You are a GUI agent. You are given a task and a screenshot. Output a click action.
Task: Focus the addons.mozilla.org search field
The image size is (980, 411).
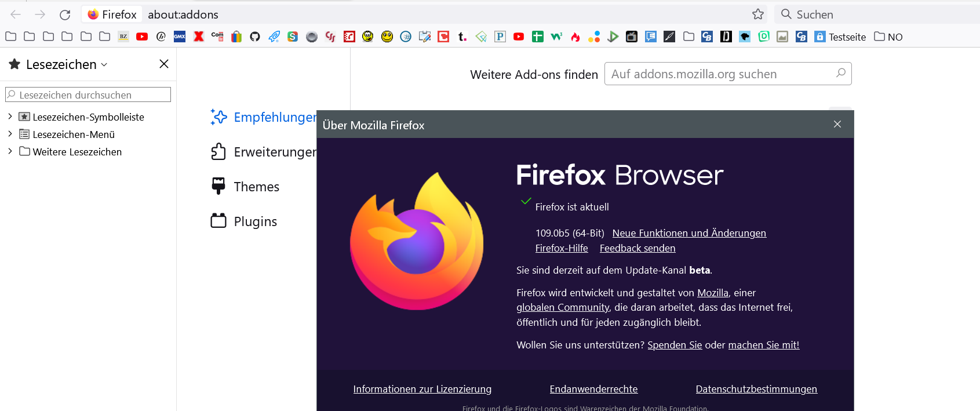[x=728, y=74]
